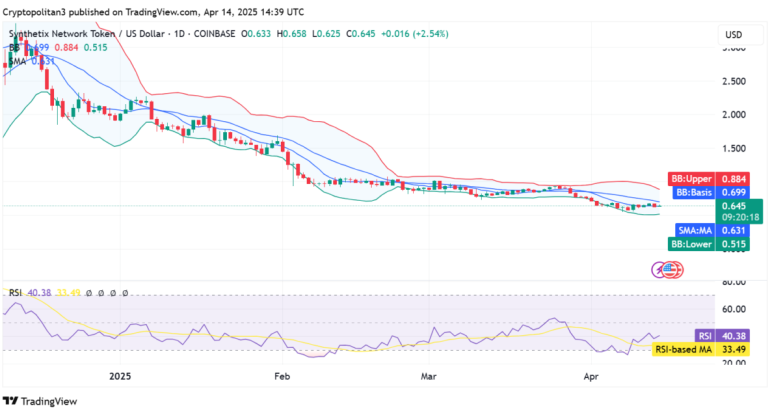Click the RSI-based MA 33.49 label

tap(701, 350)
